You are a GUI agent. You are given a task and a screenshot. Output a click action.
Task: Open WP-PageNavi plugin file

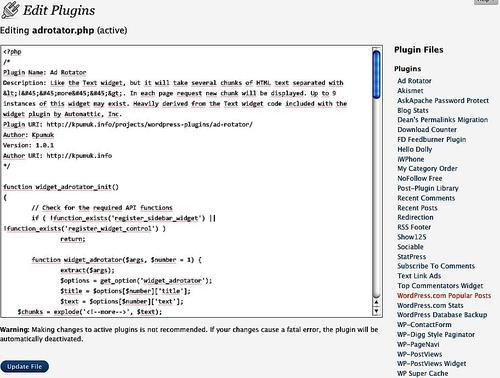418,344
